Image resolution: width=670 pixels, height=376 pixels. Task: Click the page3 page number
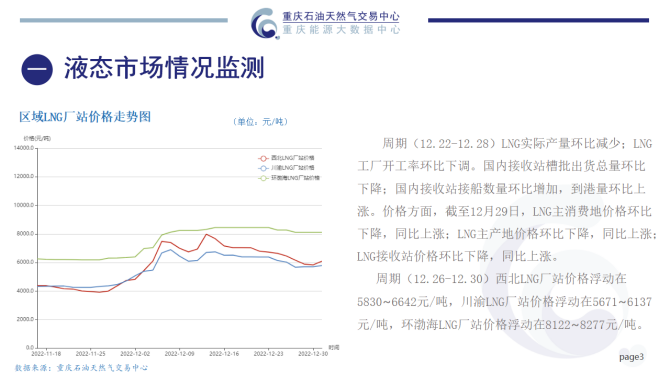coord(632,357)
